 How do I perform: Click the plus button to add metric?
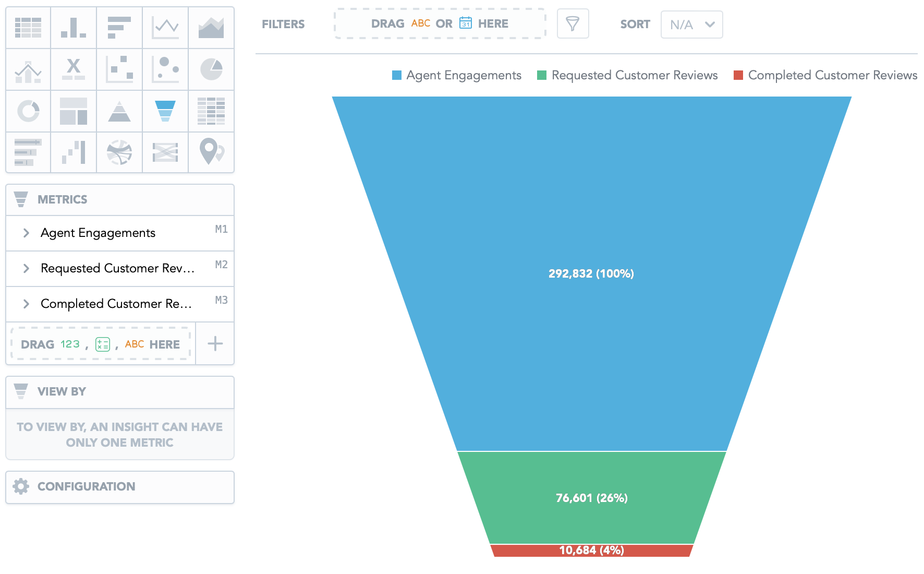(x=215, y=344)
